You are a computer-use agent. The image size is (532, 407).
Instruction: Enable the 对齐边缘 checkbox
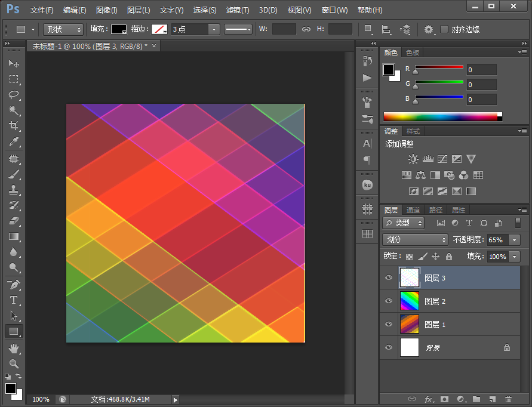[x=444, y=29]
